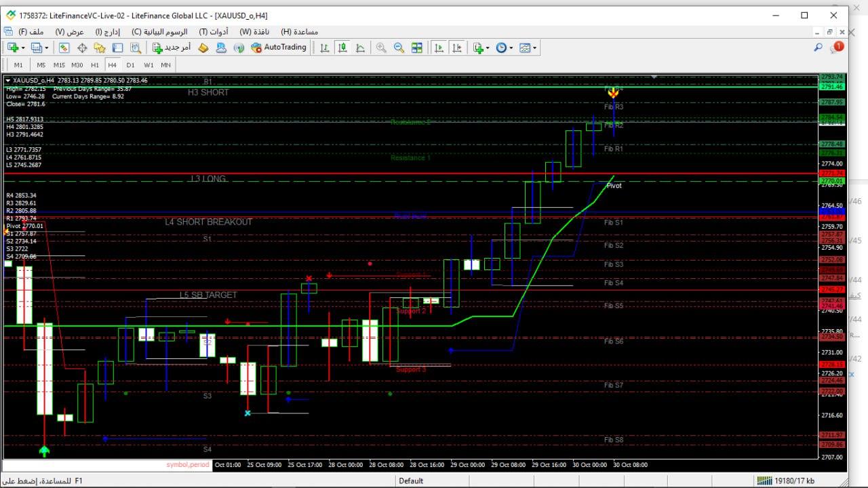Click the search magnifier icon

point(818,48)
